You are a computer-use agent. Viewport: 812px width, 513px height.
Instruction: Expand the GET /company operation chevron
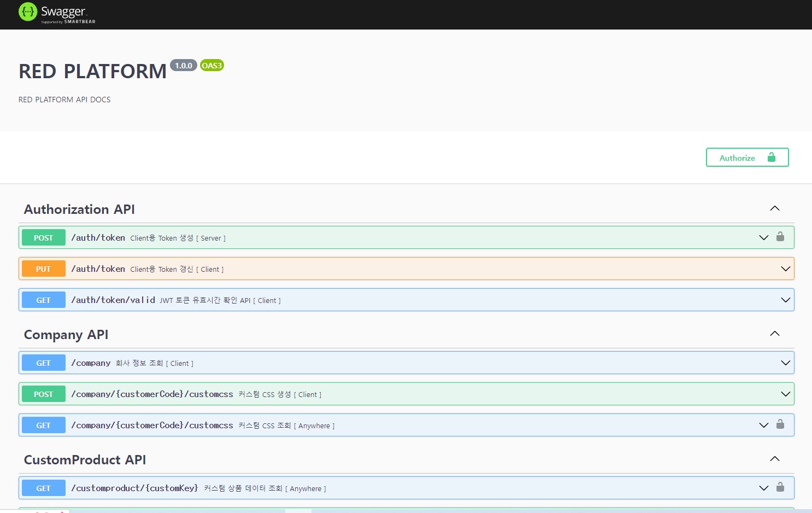pos(786,363)
